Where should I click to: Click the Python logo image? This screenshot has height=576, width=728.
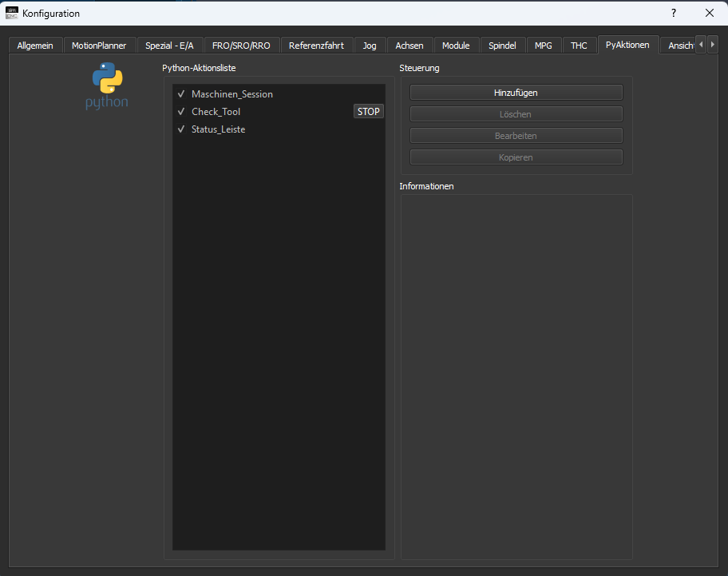pyautogui.click(x=107, y=86)
